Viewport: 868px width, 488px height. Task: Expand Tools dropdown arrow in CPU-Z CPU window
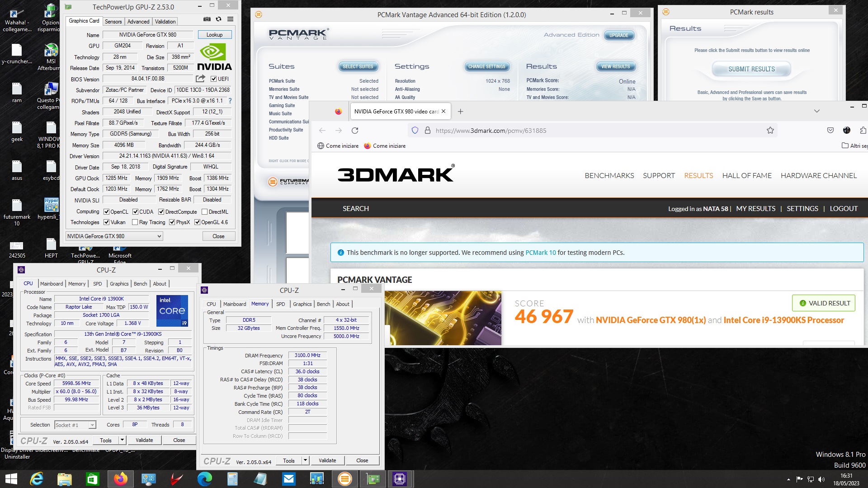[122, 440]
